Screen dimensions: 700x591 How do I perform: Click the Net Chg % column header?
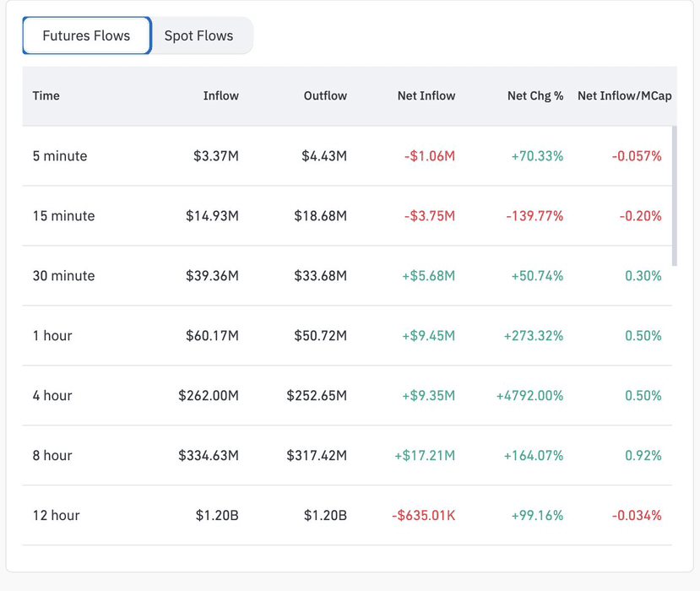click(534, 95)
